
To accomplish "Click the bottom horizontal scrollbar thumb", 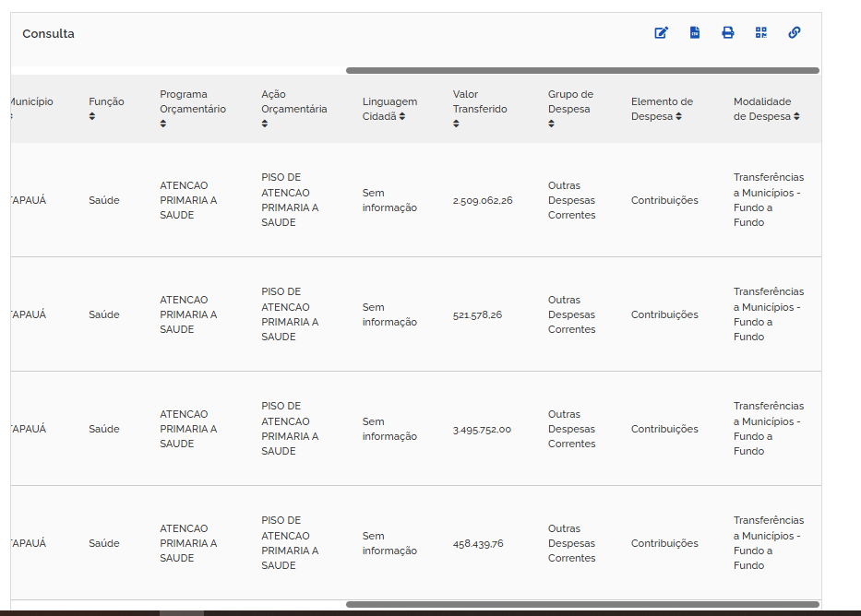I will [582, 605].
